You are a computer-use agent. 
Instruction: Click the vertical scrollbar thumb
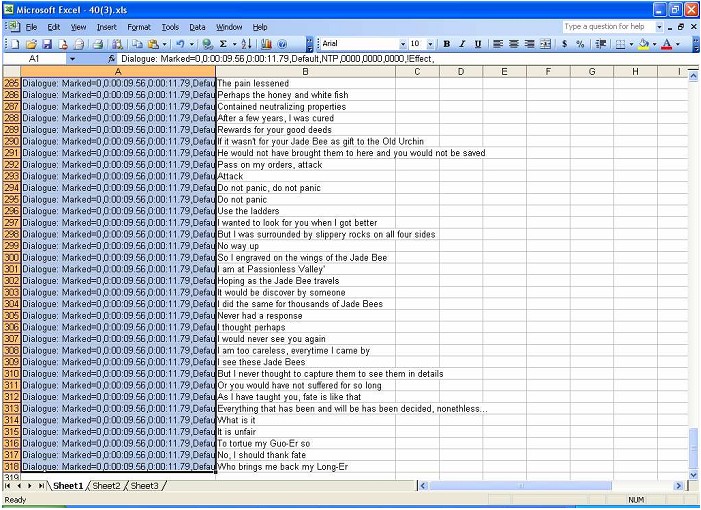tap(693, 448)
